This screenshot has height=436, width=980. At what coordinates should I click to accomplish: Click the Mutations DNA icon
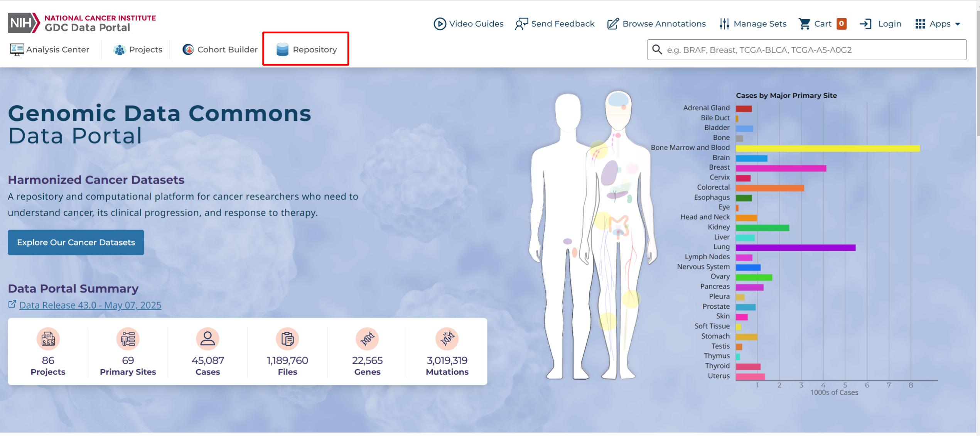click(x=447, y=339)
